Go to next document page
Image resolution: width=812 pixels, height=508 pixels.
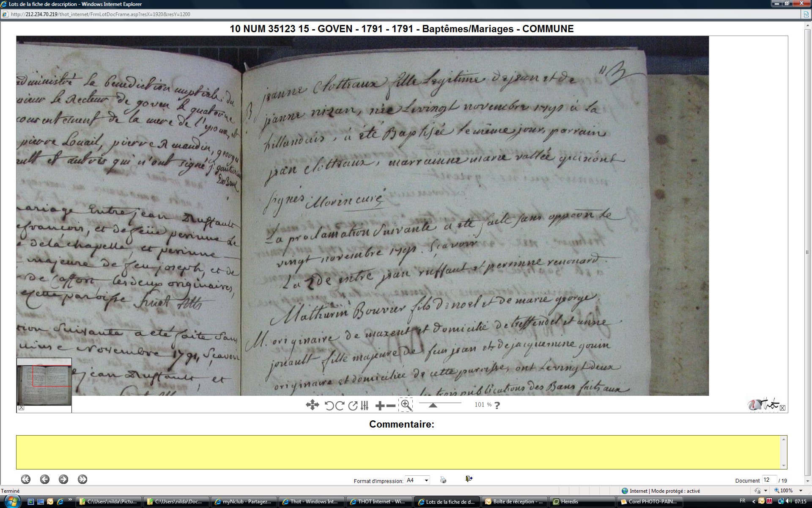[x=63, y=479]
